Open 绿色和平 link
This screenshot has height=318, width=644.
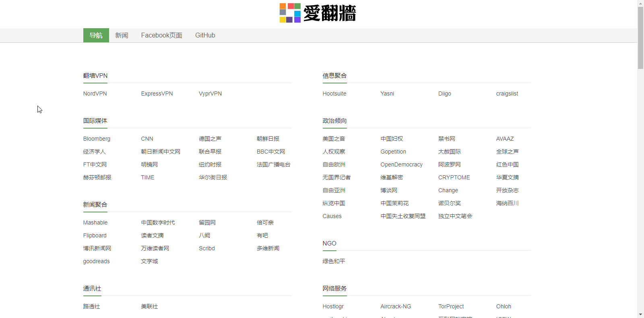point(334,261)
